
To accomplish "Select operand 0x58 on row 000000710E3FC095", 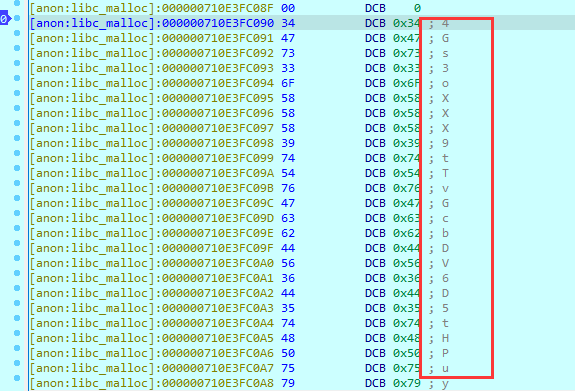I will click(406, 98).
